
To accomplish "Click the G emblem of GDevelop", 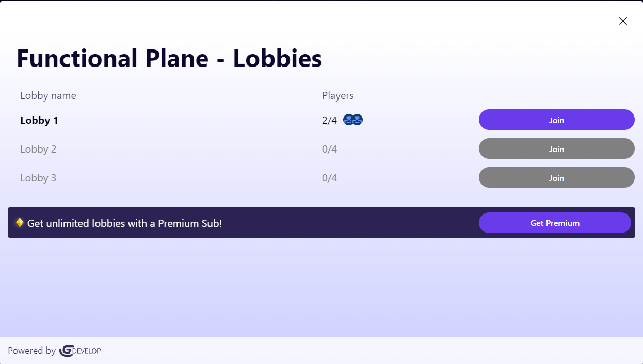I will point(66,351).
